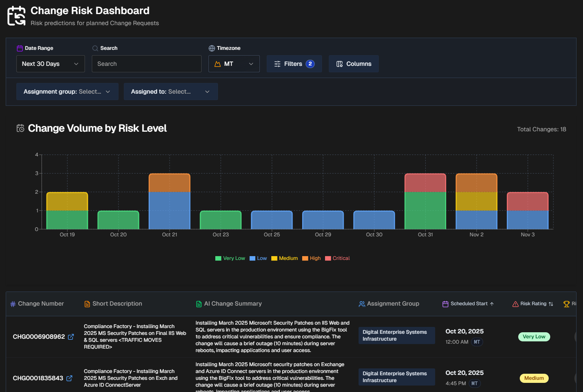Click the Scheduled Start ascending arrow

click(x=492, y=304)
